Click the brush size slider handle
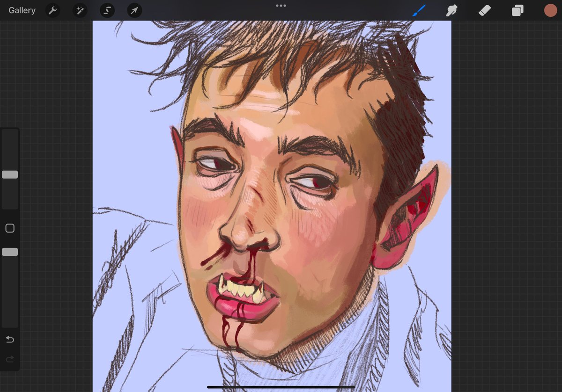562x392 pixels. 10,174
